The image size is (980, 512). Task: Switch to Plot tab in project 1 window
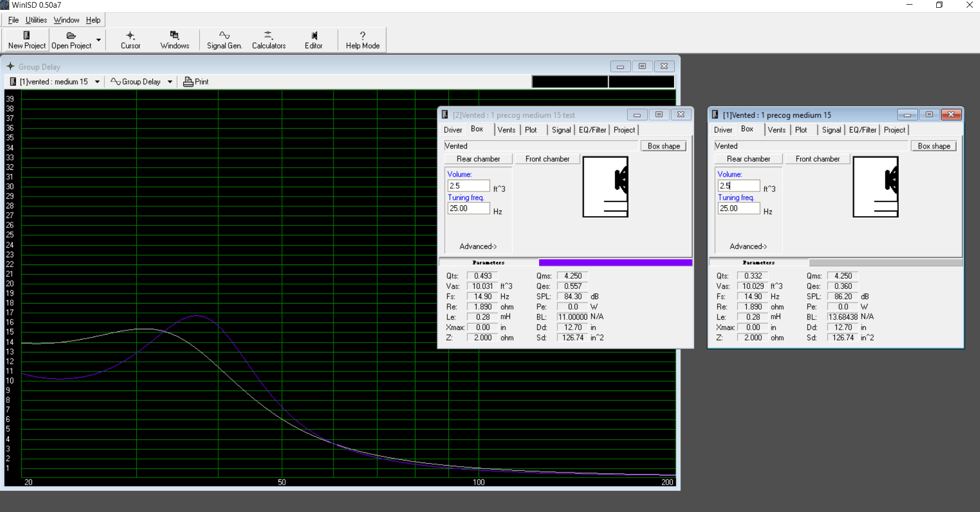[x=801, y=130]
